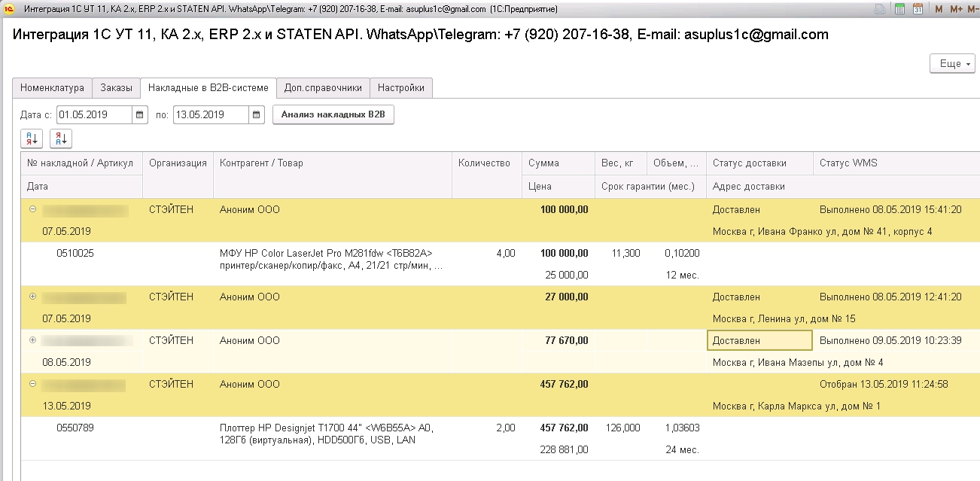Click the date 13.05.2019 row cell

[x=66, y=406]
